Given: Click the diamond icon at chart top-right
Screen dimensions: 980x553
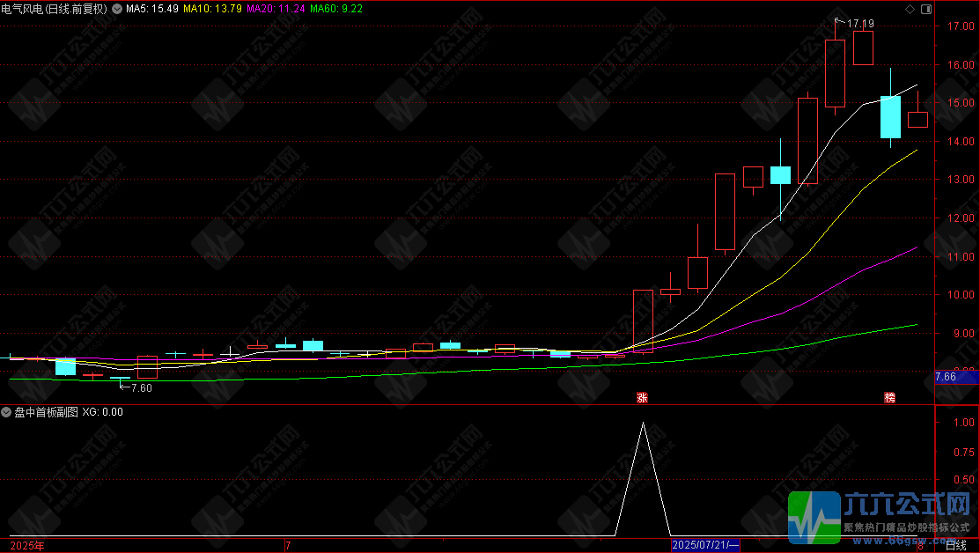Looking at the screenshot, I should [910, 9].
